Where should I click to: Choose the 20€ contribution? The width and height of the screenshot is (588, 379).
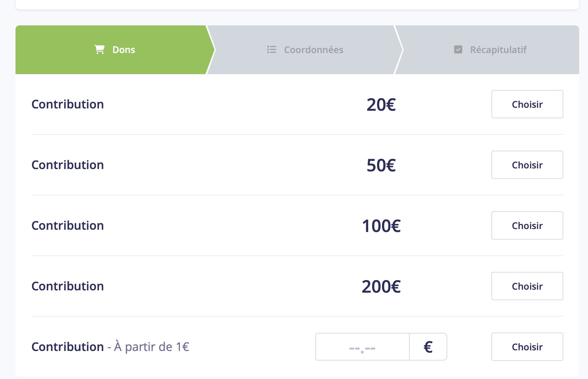pyautogui.click(x=527, y=104)
